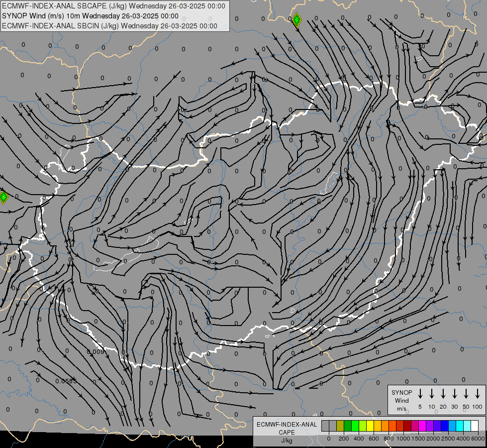Select the amber CAPE swatch above 600
Screen dimensions: 487x448
click(378, 426)
